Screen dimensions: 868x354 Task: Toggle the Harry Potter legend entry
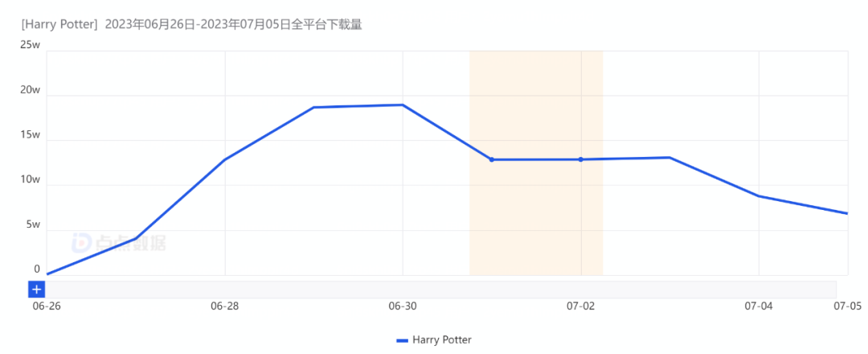click(441, 340)
